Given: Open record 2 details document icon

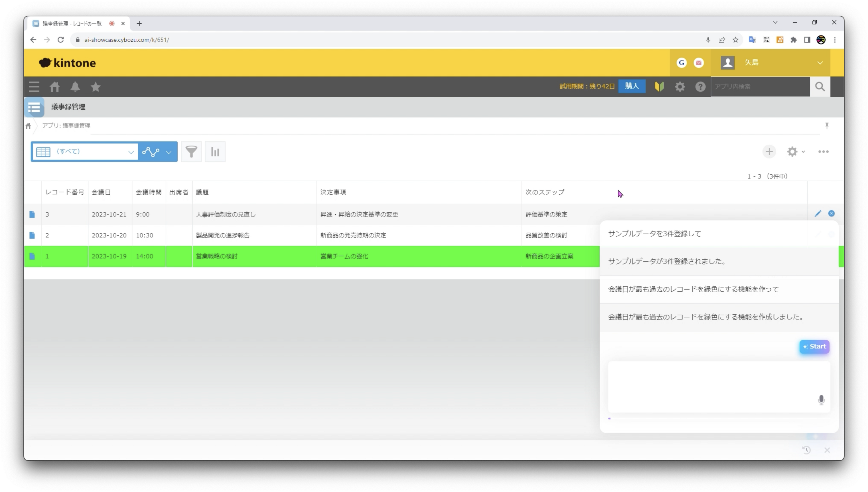Looking at the screenshot, I should (32, 235).
